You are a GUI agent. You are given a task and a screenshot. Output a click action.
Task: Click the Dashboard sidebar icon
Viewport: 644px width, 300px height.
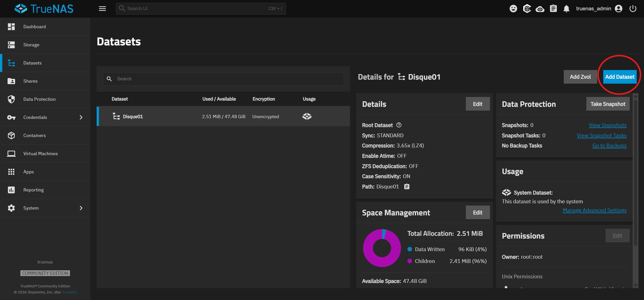point(11,27)
